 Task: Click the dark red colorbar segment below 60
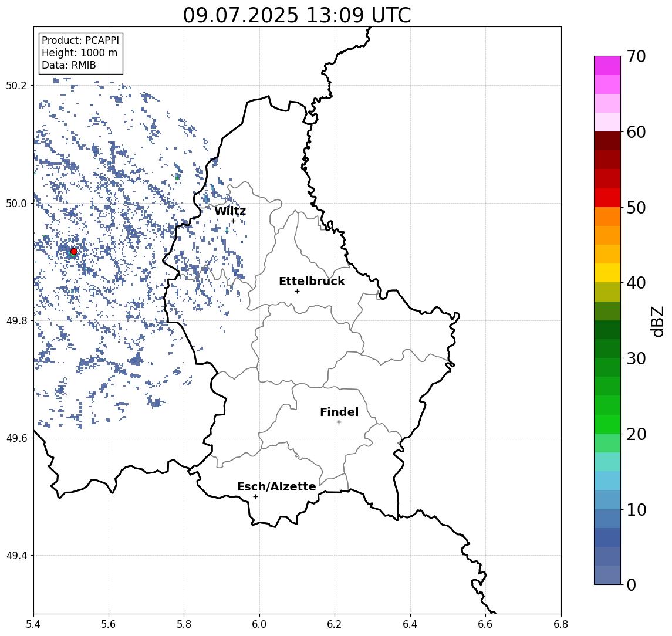click(607, 141)
